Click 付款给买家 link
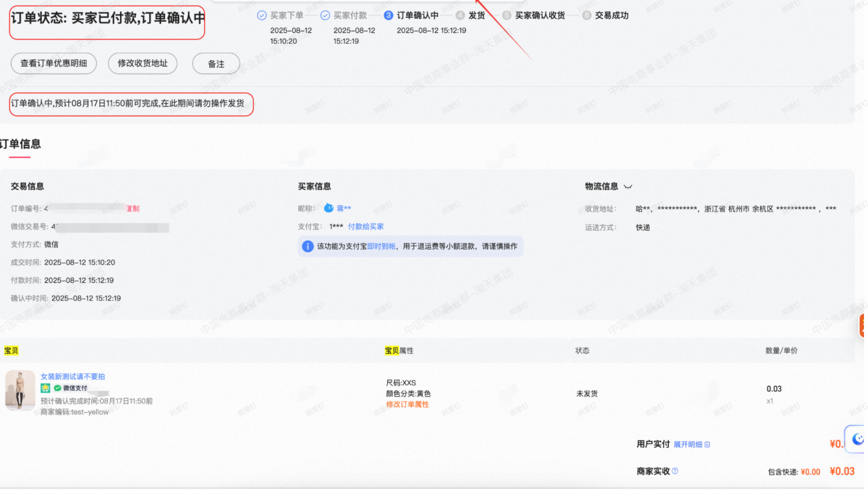 366,227
